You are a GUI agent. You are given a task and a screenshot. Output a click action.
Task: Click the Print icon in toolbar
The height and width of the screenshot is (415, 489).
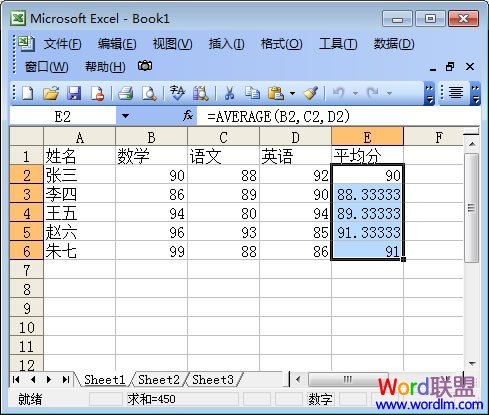[126, 93]
